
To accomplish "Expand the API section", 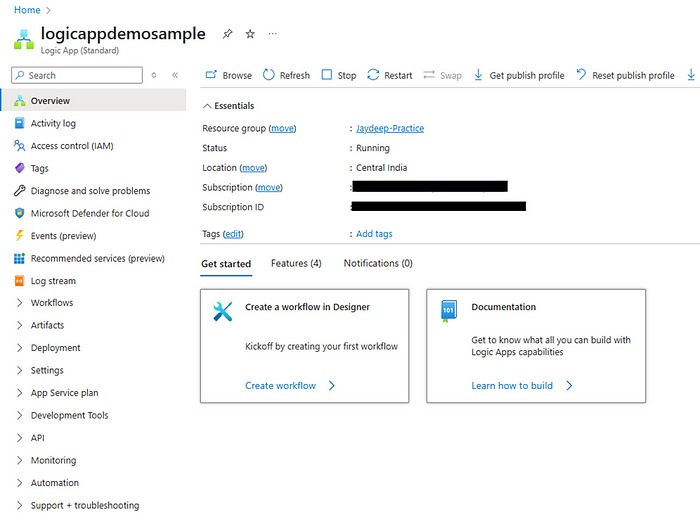I will [x=19, y=438].
